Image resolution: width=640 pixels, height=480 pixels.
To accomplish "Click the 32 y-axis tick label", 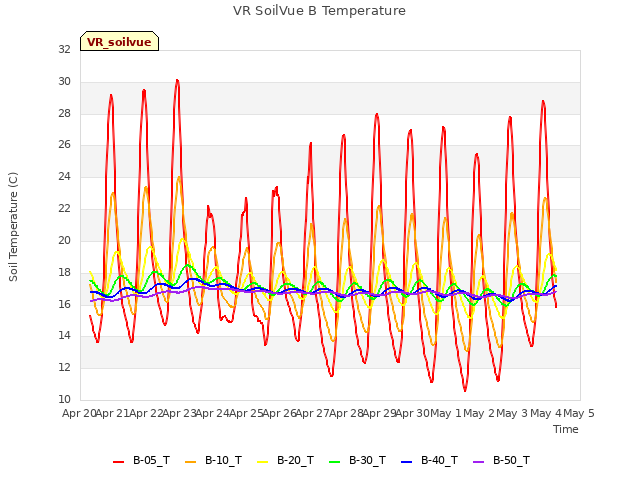I will pyautogui.click(x=64, y=49).
